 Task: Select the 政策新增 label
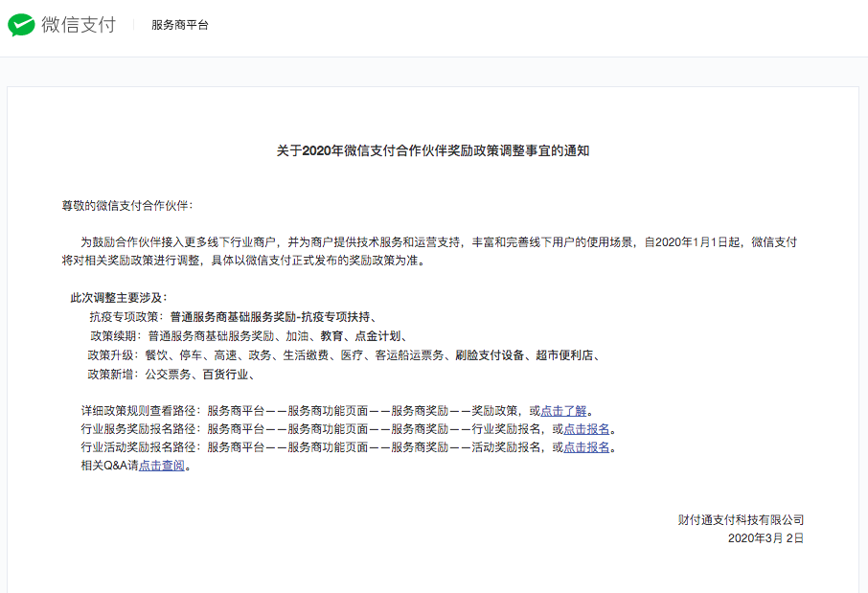[x=113, y=375]
